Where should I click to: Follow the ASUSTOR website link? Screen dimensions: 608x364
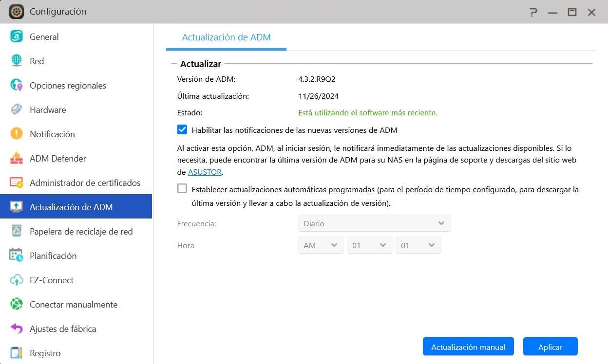205,172
